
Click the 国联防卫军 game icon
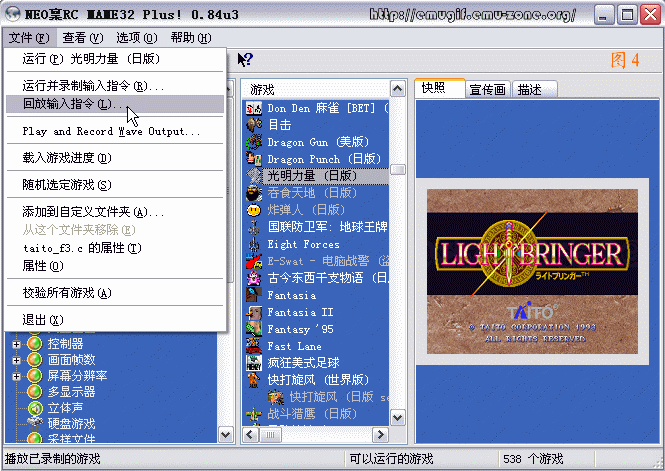(x=254, y=227)
